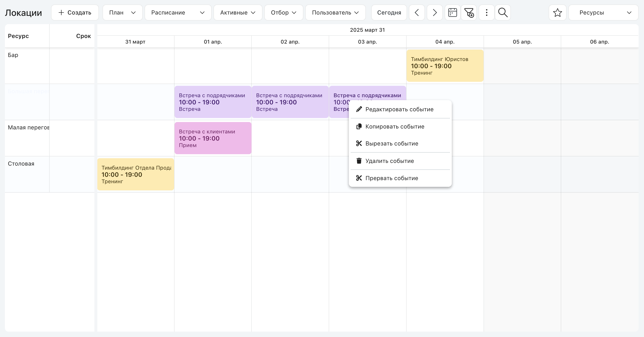Choose Вырезать событие from context menu
644x337 pixels.
400,143
